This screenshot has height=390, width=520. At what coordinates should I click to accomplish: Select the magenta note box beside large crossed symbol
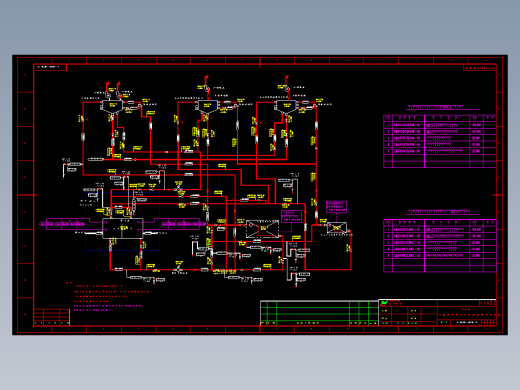[291, 216]
